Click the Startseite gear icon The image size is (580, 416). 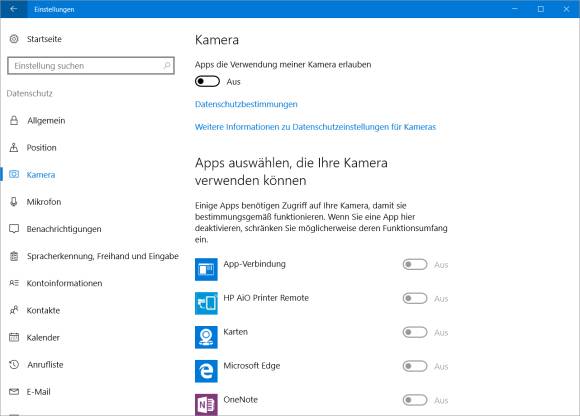(14, 39)
